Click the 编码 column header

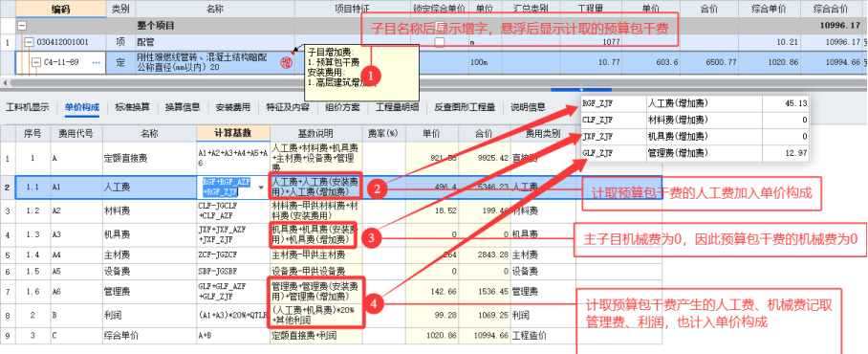click(x=61, y=9)
